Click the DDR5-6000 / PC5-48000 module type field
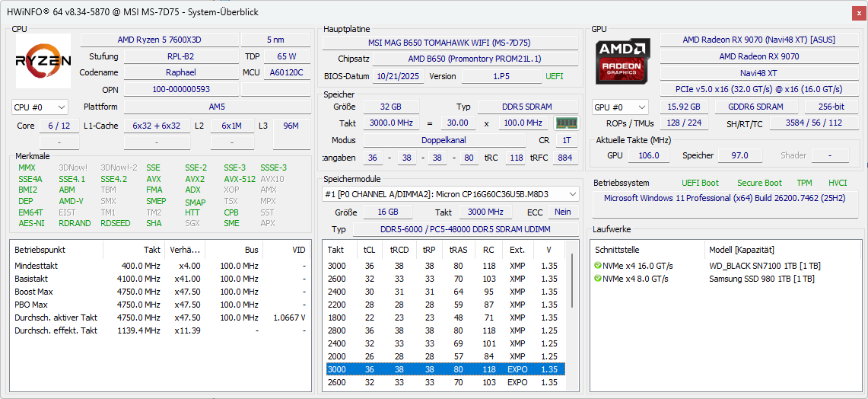 [x=465, y=229]
